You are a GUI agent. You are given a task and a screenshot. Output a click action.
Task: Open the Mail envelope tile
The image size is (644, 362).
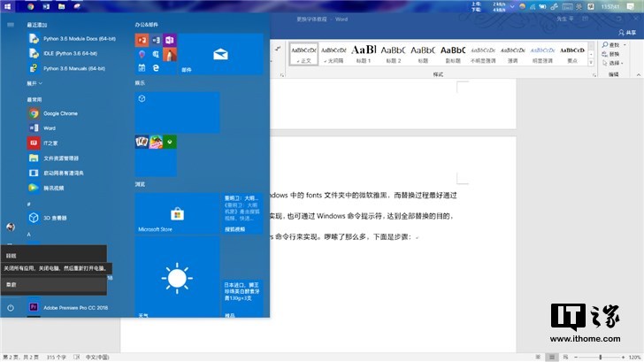click(220, 54)
